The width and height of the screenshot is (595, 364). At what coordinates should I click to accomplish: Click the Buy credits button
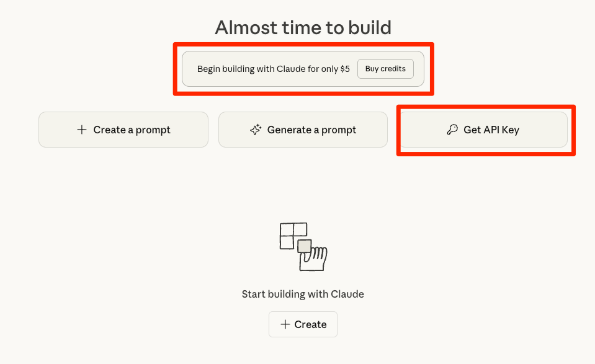(x=385, y=69)
